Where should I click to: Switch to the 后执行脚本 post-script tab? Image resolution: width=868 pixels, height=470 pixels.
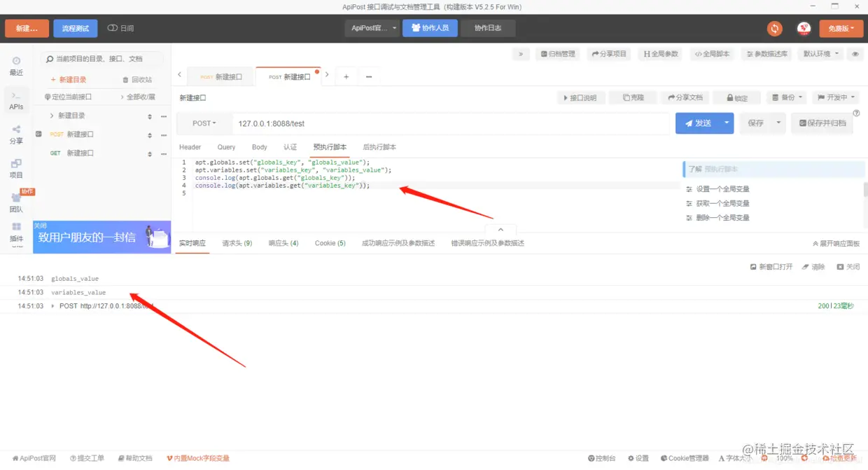pyautogui.click(x=379, y=147)
